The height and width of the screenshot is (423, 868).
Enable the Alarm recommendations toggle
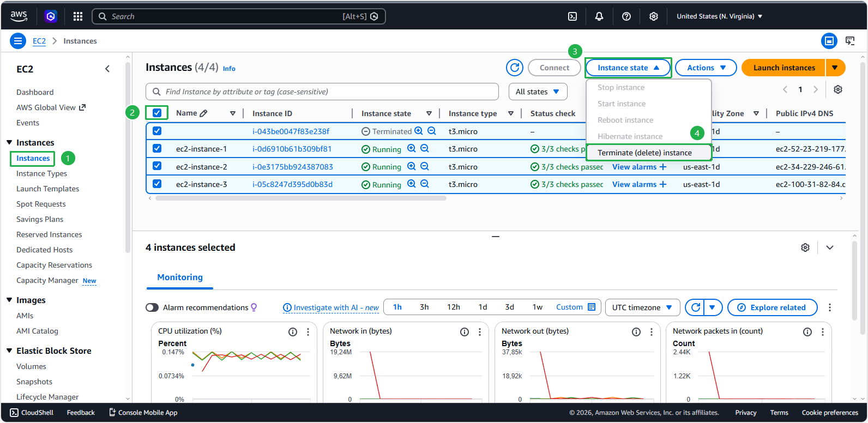tap(152, 307)
